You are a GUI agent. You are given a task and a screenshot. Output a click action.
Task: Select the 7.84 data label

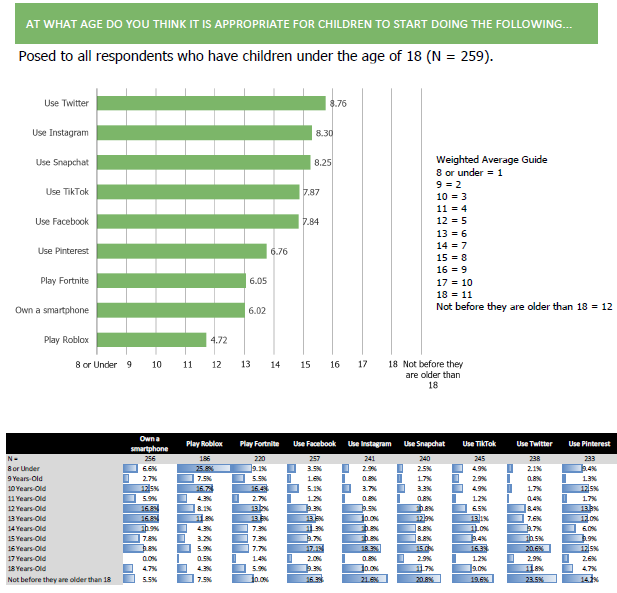coord(310,222)
